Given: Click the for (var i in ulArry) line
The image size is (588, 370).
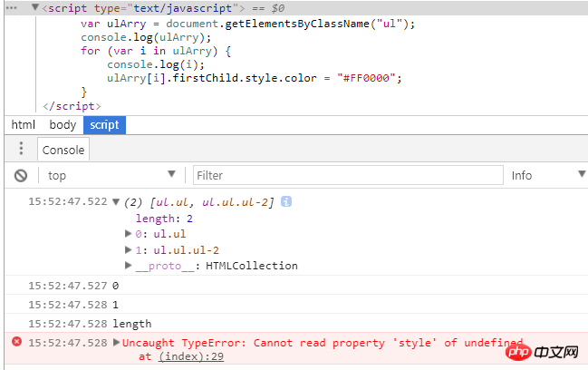Looking at the screenshot, I should [156, 51].
